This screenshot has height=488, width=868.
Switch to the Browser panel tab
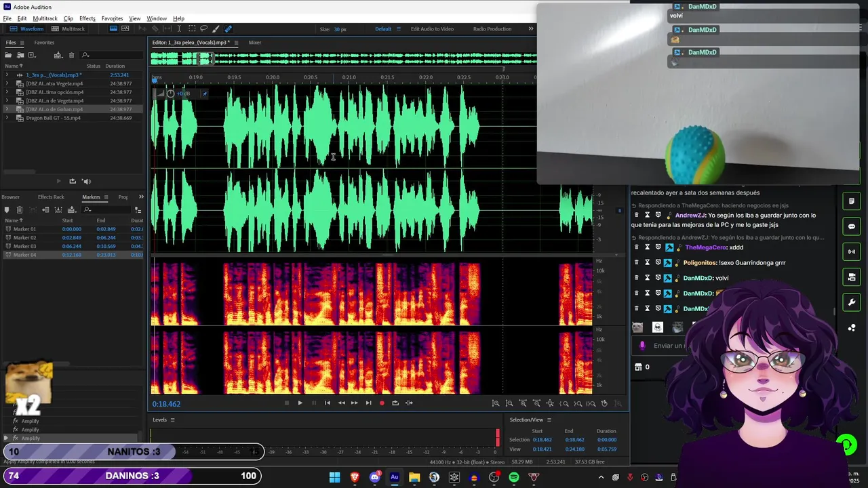coord(10,197)
